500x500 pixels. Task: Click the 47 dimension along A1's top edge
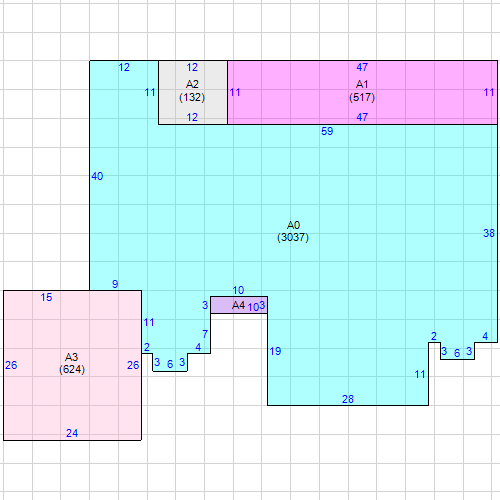(x=362, y=67)
